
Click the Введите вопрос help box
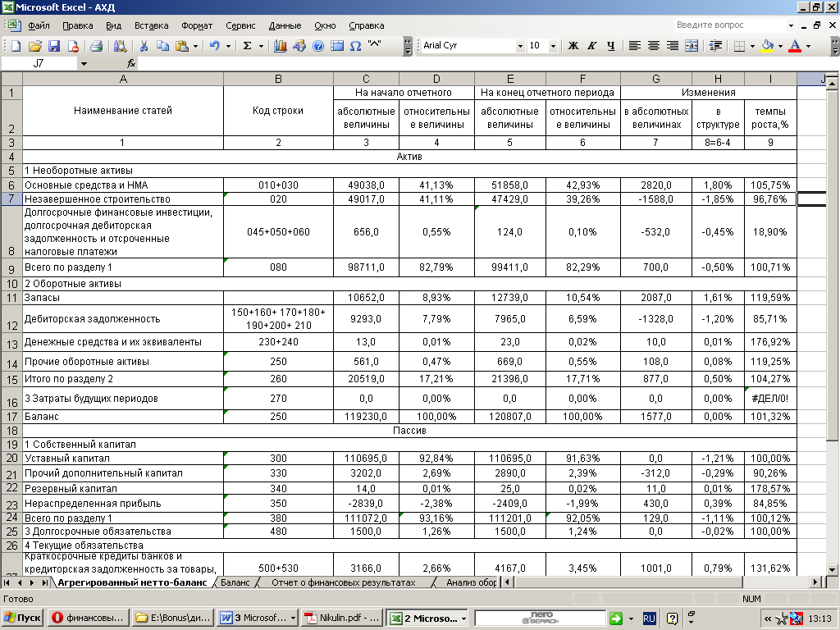click(x=731, y=25)
